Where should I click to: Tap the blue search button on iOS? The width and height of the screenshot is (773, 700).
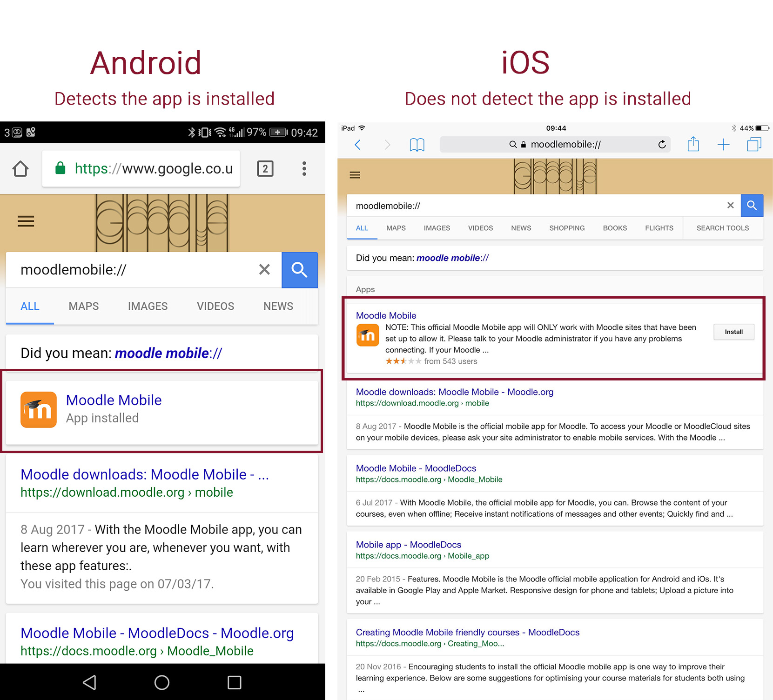tap(752, 205)
